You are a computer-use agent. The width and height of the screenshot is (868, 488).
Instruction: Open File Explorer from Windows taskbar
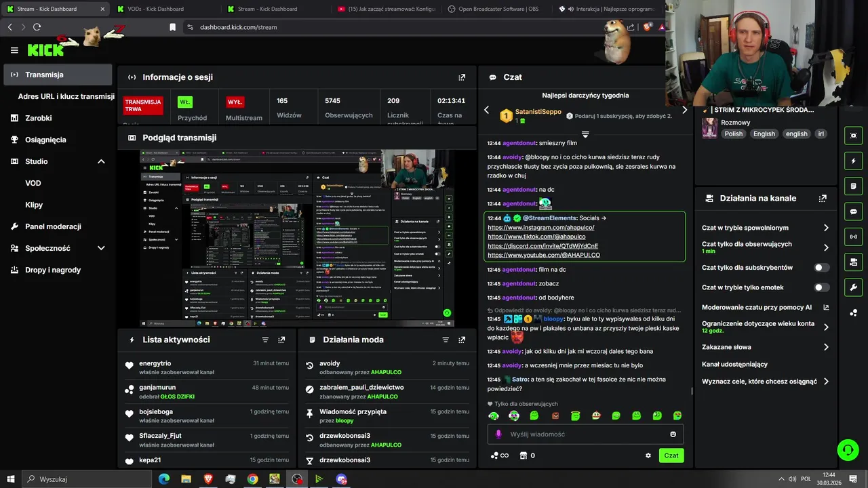[186, 479]
